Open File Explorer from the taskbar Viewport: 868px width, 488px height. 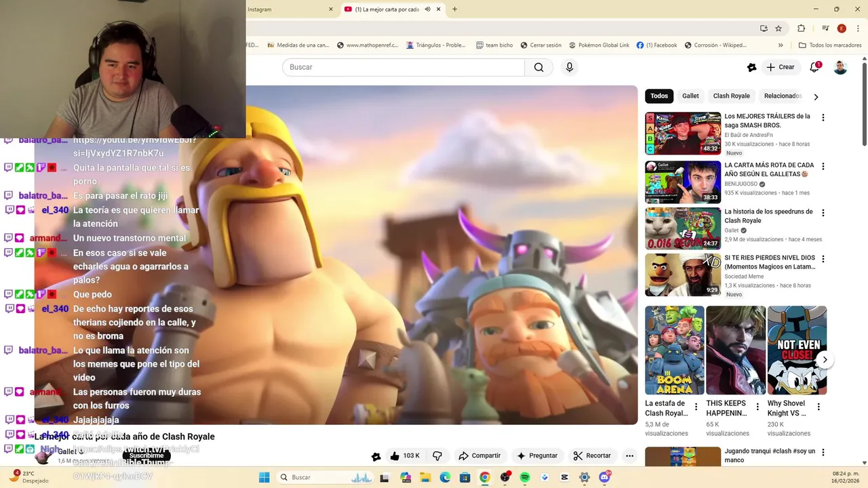click(425, 477)
